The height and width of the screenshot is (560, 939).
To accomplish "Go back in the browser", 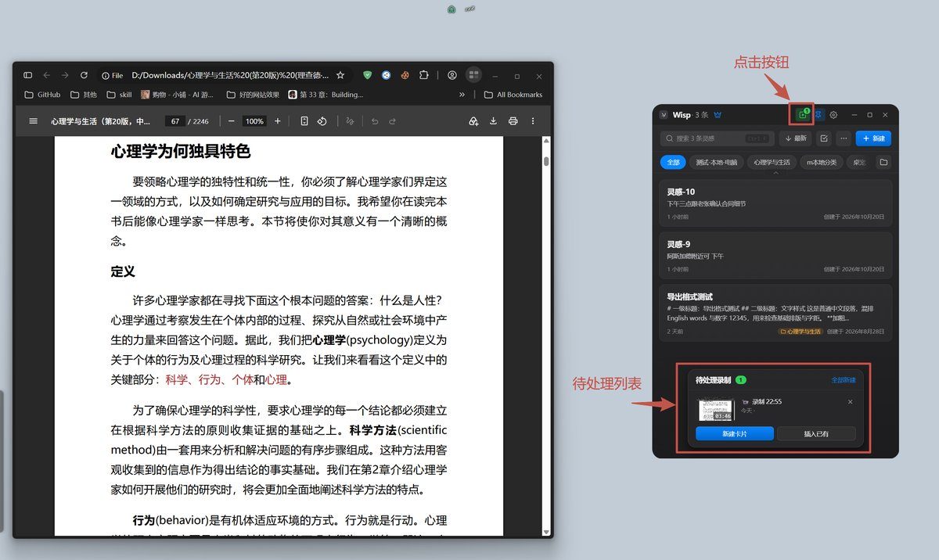I will coord(46,76).
